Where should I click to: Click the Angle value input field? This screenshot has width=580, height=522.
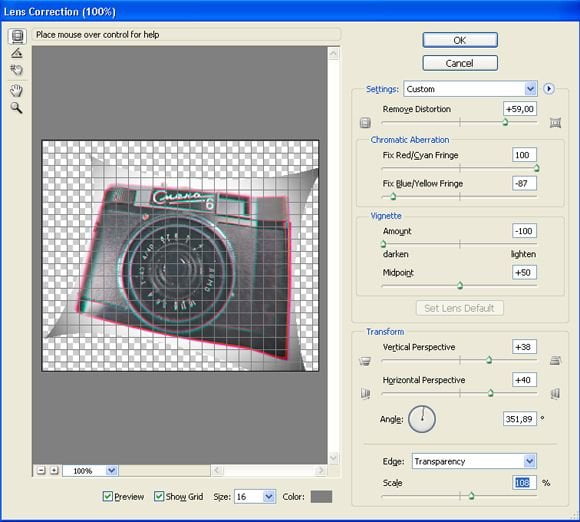(519, 419)
